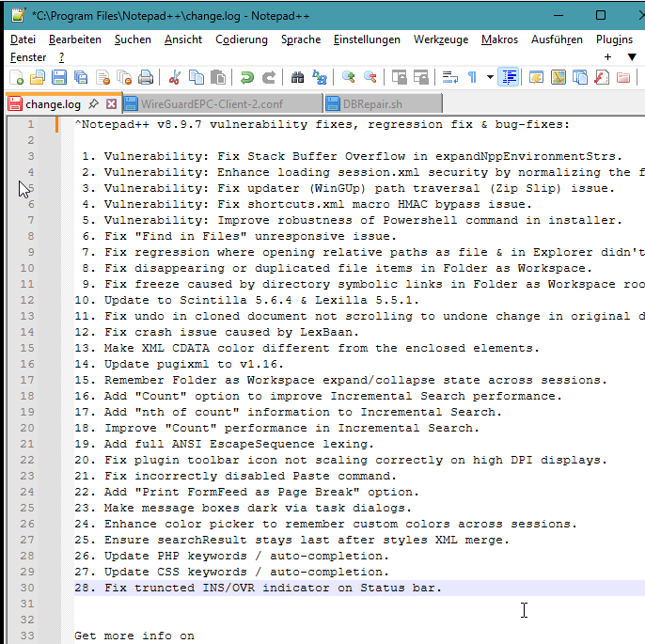Viewport: 645px width, 644px height.
Task: Expand the show-symbols dropdown arrow
Action: [490, 77]
